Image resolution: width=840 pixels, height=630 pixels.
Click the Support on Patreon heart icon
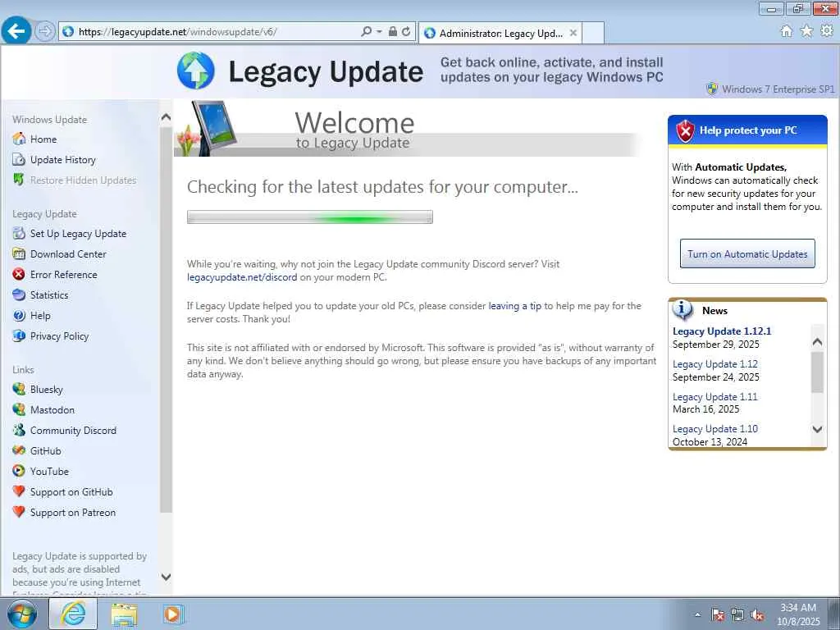pos(19,512)
